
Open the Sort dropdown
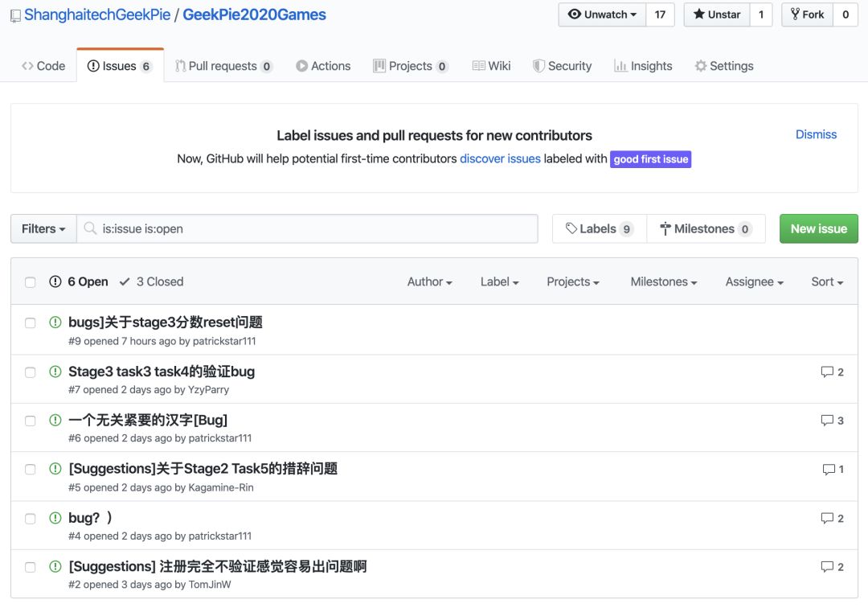[827, 281]
